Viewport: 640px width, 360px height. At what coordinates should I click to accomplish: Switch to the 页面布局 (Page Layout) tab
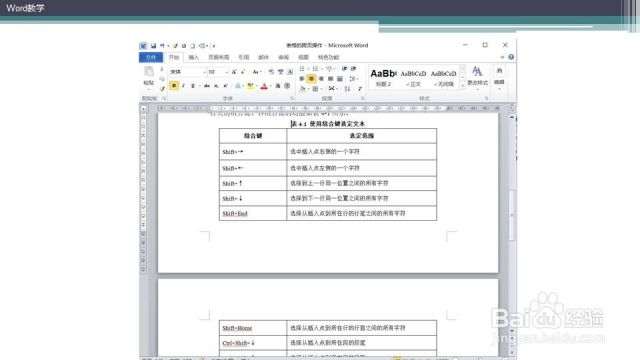point(219,57)
